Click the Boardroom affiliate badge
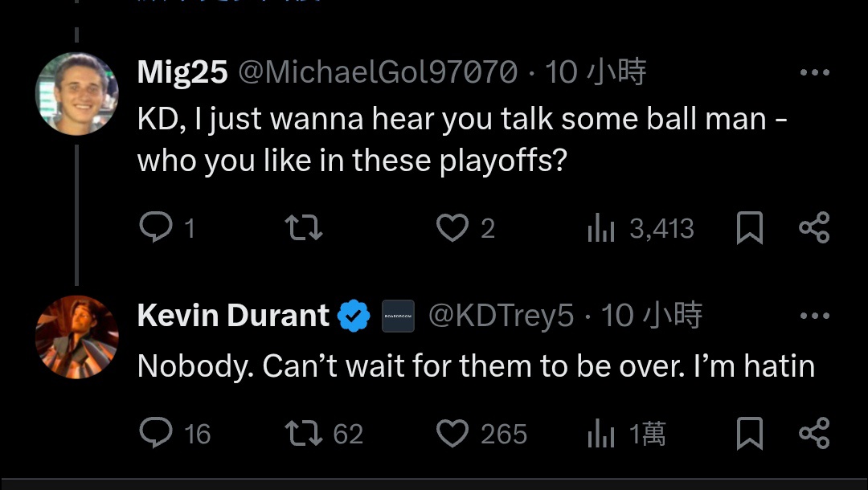Image resolution: width=868 pixels, height=490 pixels. 398,316
